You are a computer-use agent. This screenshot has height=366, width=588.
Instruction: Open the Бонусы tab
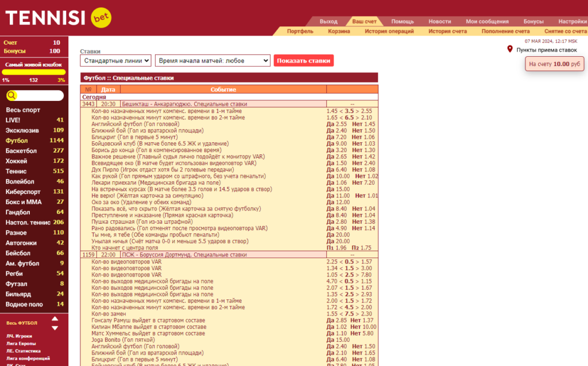coord(533,21)
